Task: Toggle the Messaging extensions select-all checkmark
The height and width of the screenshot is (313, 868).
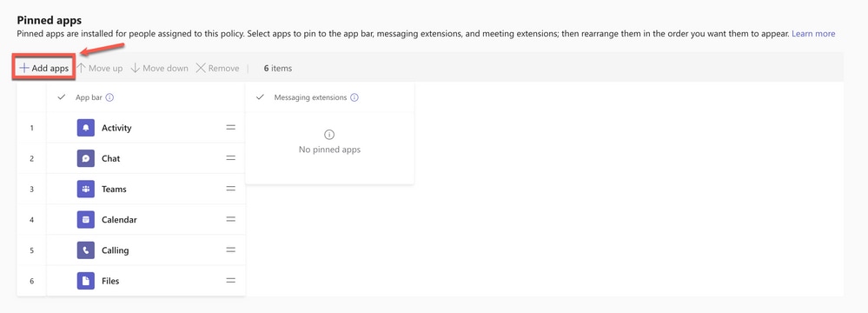Action: [x=260, y=97]
